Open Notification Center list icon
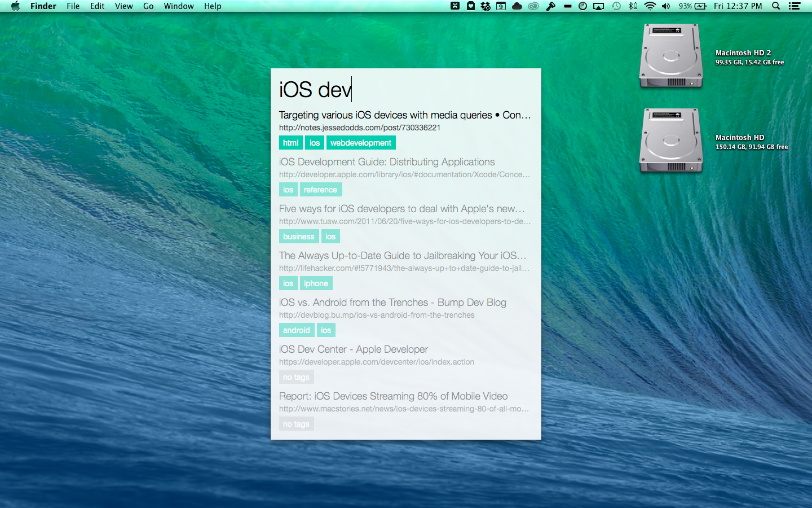The height and width of the screenshot is (508, 812). coord(795,6)
